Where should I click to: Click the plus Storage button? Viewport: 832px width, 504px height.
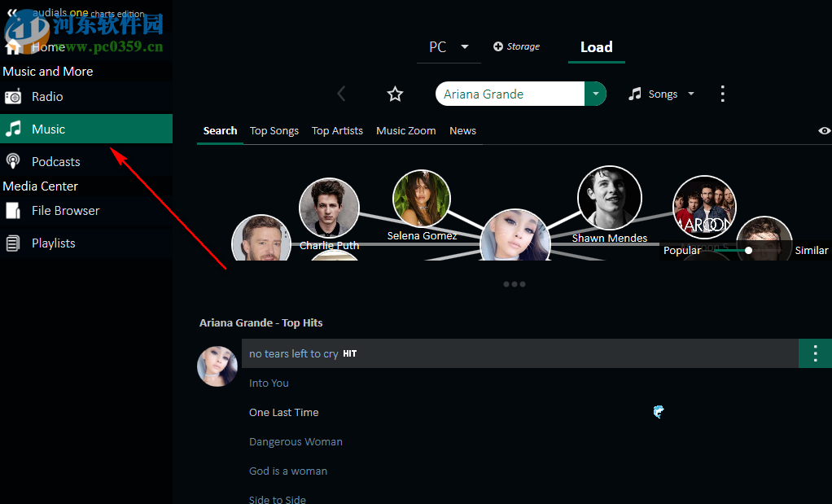pos(516,46)
